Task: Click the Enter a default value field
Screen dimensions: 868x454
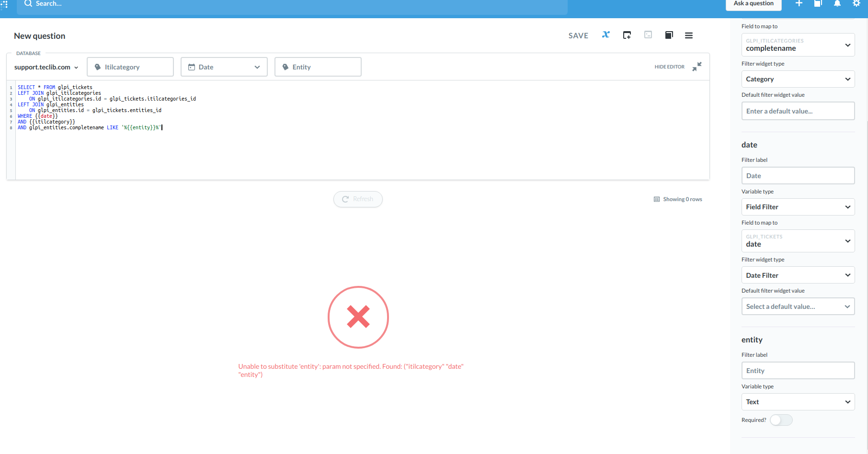Action: point(798,111)
